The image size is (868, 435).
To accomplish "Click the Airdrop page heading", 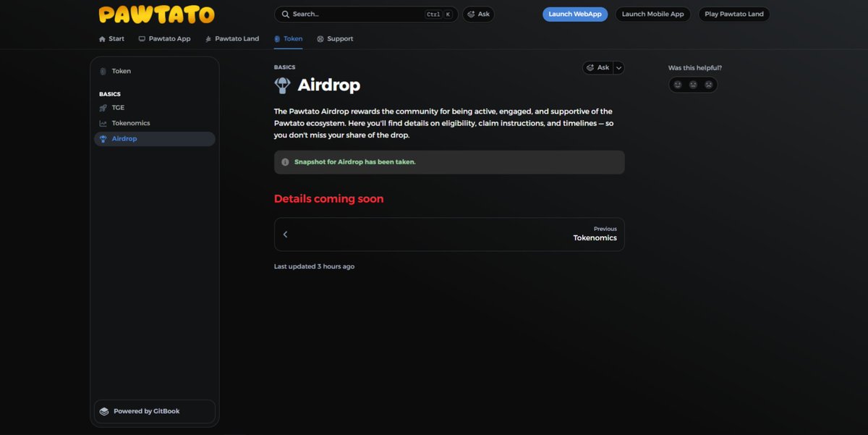I will coord(329,85).
